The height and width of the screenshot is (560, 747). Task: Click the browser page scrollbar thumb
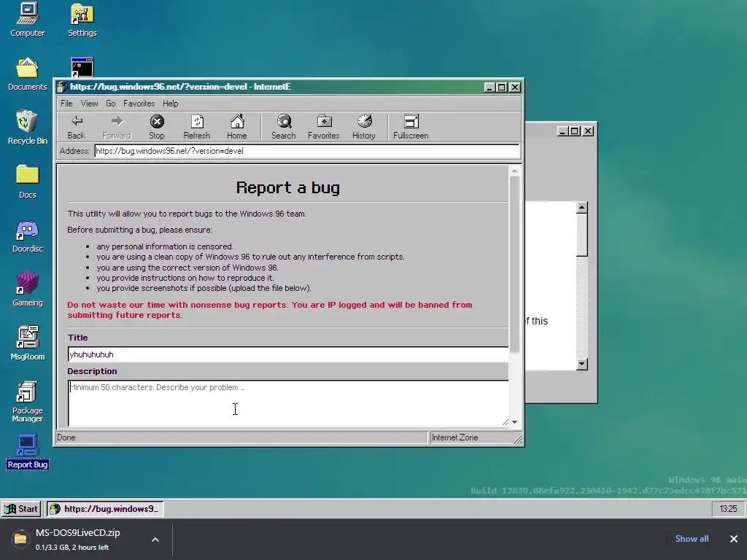tap(514, 264)
